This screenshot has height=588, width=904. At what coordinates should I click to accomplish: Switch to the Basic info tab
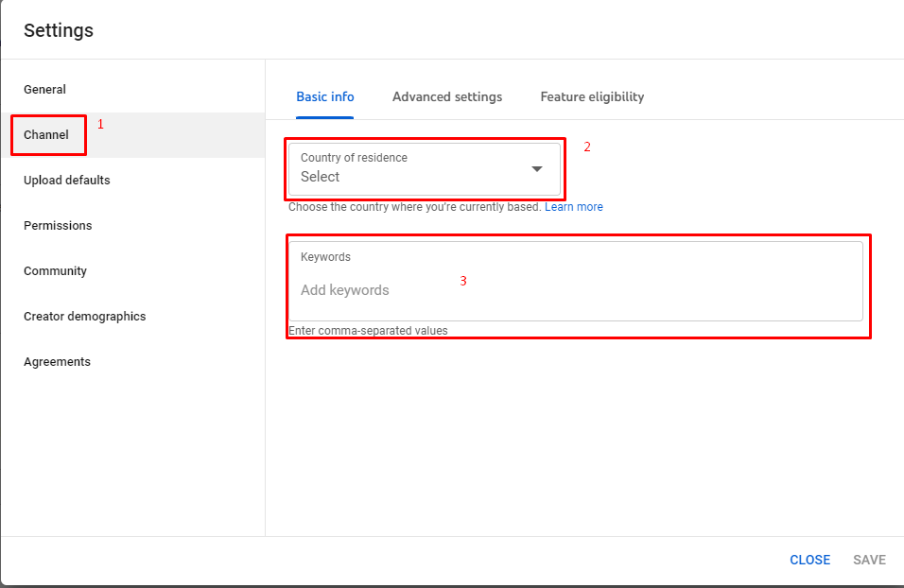(x=324, y=96)
